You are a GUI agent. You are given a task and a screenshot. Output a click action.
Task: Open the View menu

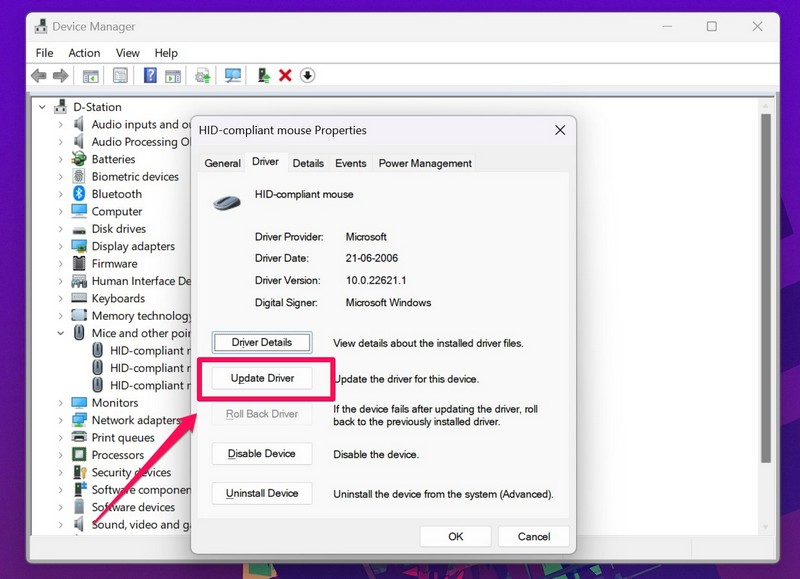[x=127, y=53]
